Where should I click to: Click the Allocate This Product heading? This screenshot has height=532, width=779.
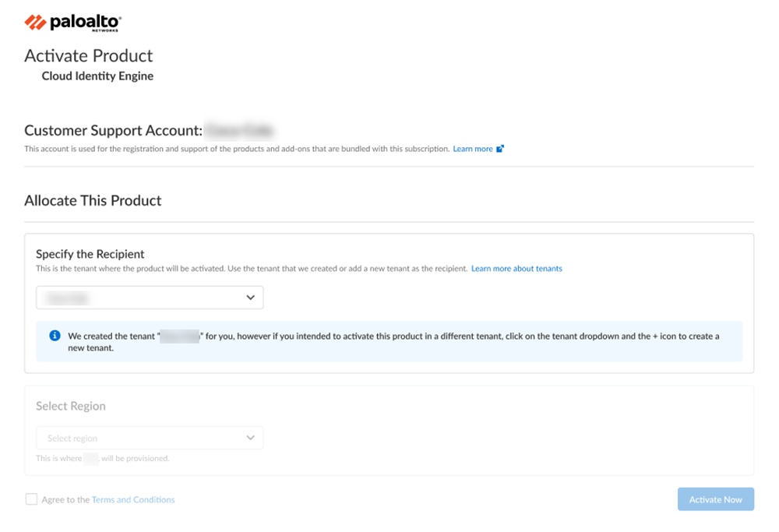[x=93, y=200]
